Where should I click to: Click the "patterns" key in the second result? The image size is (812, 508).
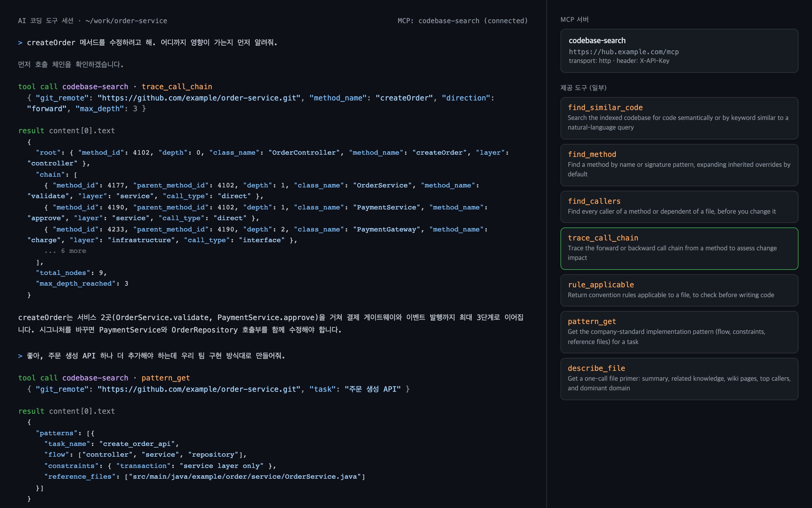pos(56,433)
